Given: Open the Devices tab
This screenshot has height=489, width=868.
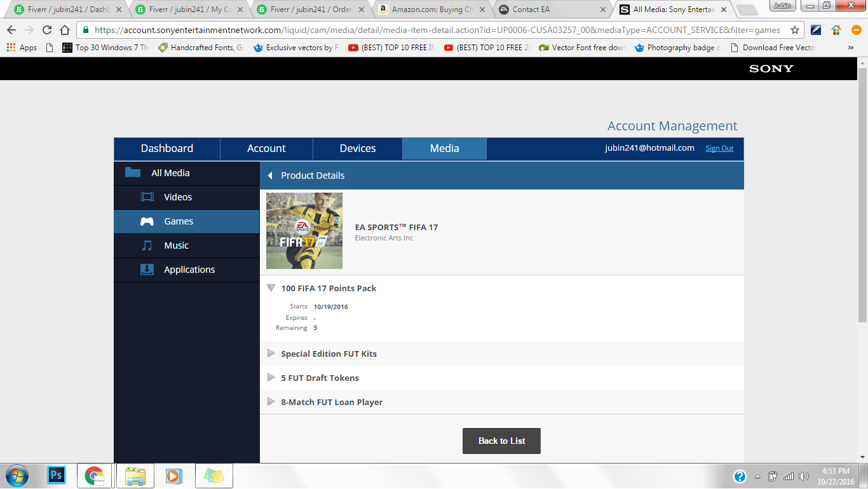Looking at the screenshot, I should point(358,148).
